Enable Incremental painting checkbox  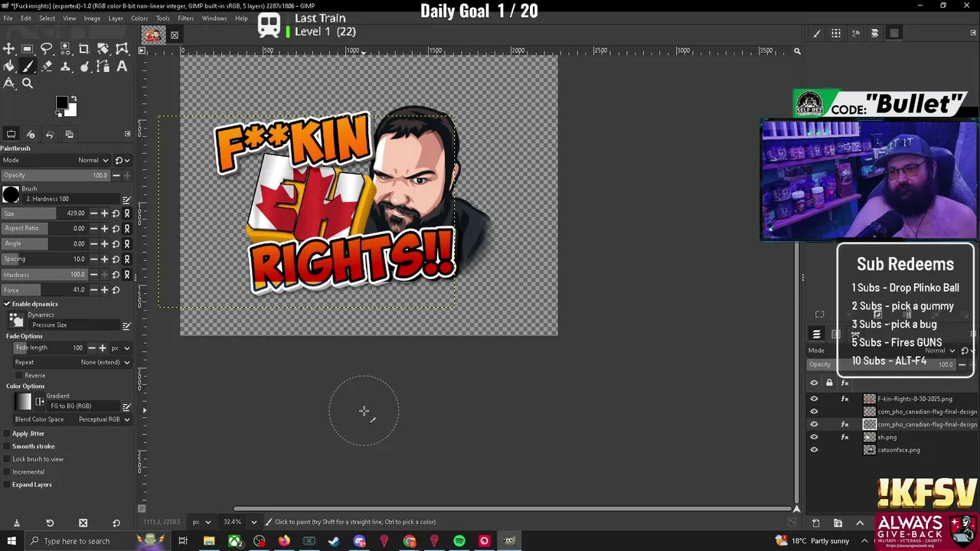[7, 471]
